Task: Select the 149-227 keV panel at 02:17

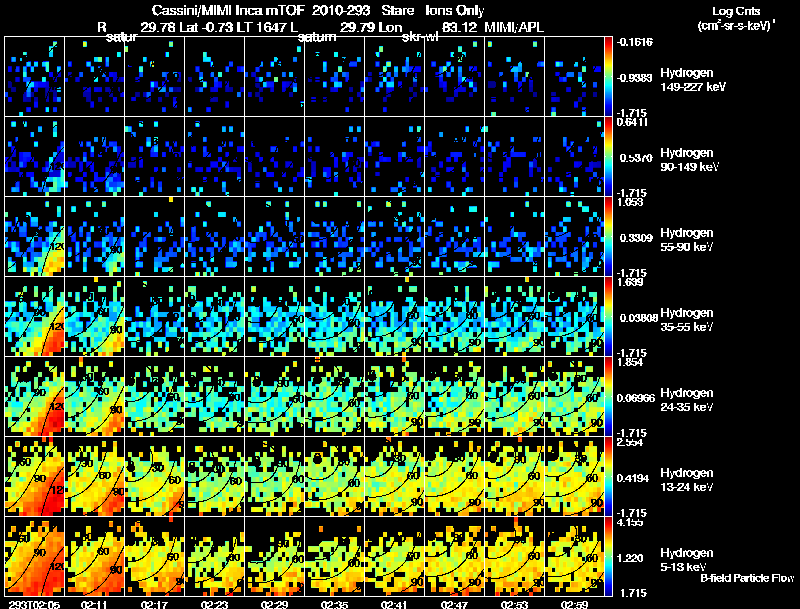Action: 155,77
